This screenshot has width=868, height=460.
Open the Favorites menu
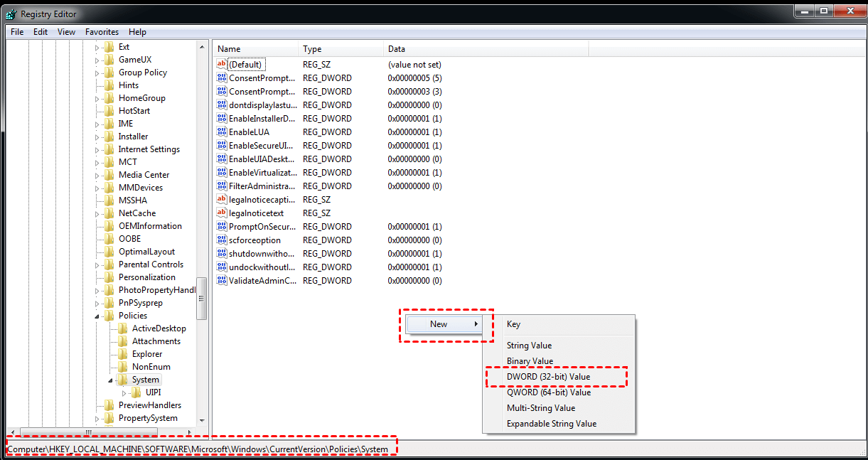point(102,32)
